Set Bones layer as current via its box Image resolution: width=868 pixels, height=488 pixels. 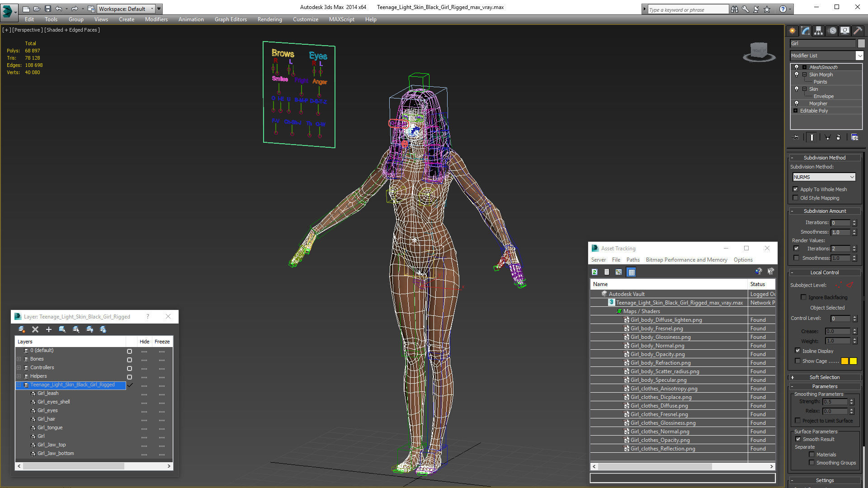[x=129, y=360]
